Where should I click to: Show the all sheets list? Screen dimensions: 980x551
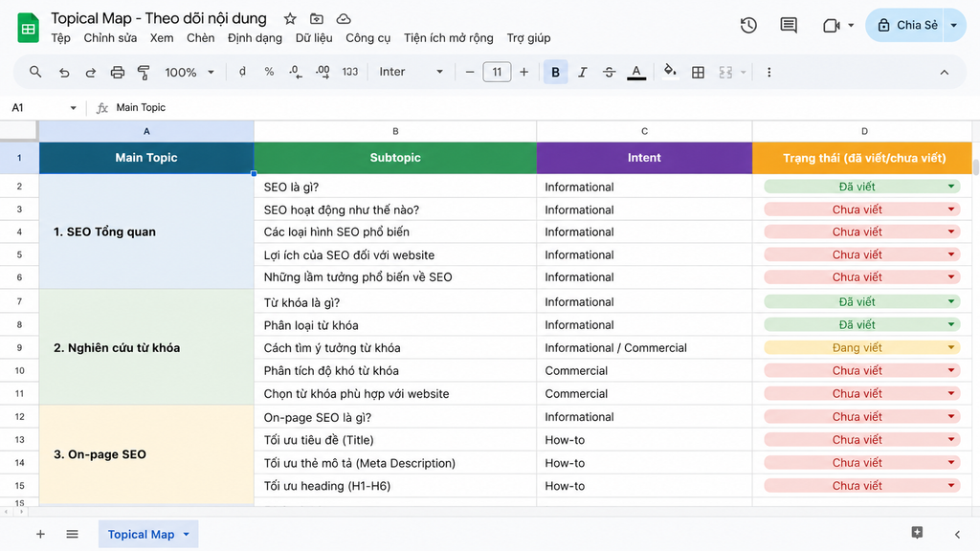click(73, 534)
